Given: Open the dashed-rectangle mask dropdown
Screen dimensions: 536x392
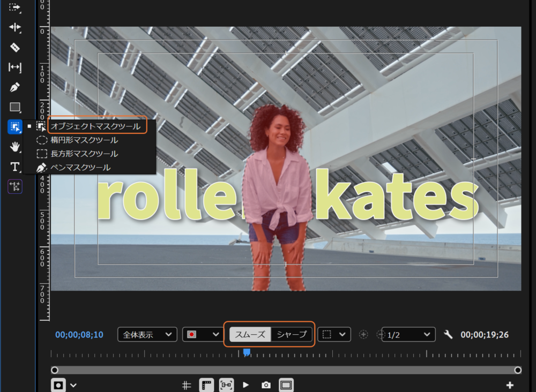Looking at the screenshot, I should click(x=334, y=335).
